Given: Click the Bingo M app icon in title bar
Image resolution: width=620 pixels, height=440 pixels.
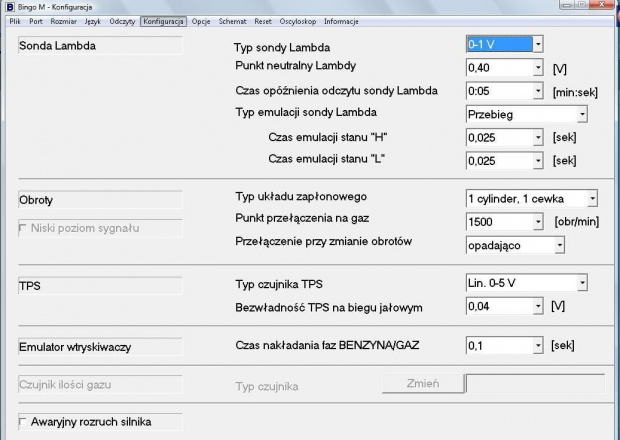Looking at the screenshot, I should tap(8, 7).
